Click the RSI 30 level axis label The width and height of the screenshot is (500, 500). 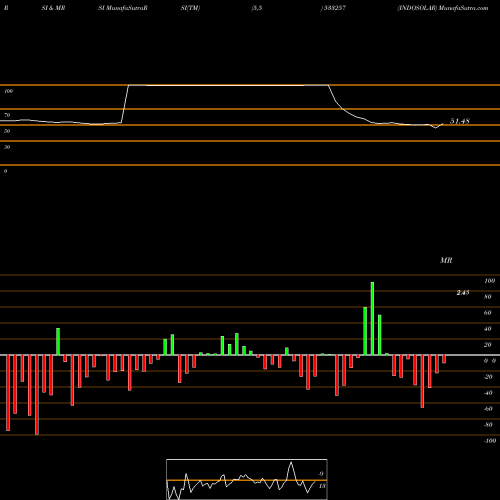coord(7,147)
